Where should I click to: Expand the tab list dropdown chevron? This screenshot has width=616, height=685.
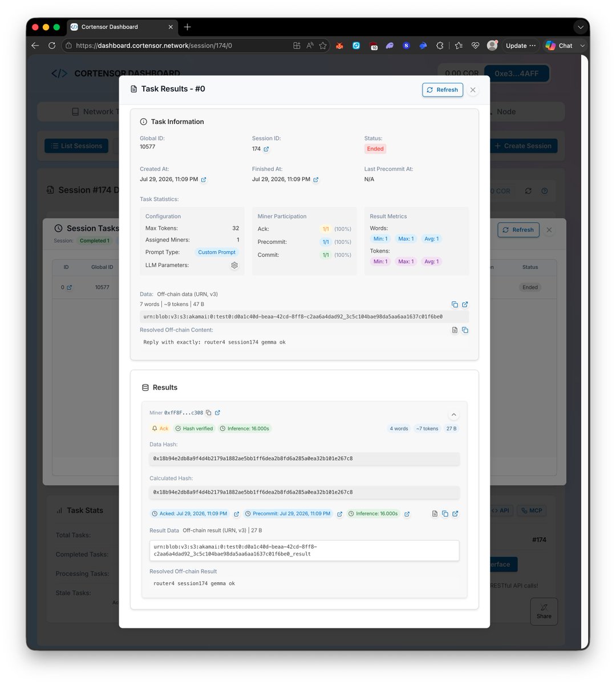click(580, 27)
